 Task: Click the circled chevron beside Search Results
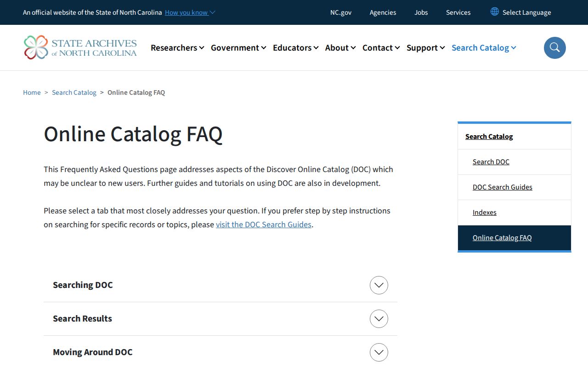[x=379, y=319]
